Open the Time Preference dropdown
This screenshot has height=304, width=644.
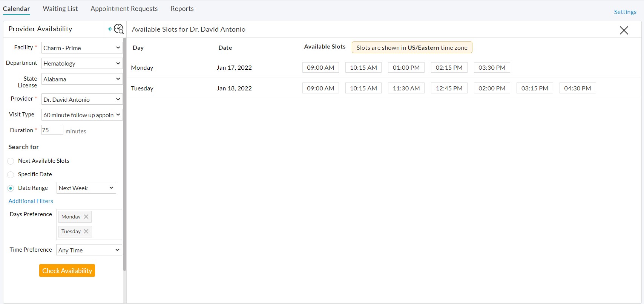pyautogui.click(x=89, y=250)
